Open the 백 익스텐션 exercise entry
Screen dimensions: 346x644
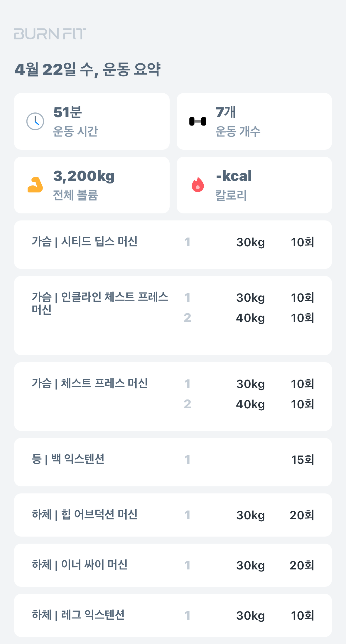coord(173,462)
